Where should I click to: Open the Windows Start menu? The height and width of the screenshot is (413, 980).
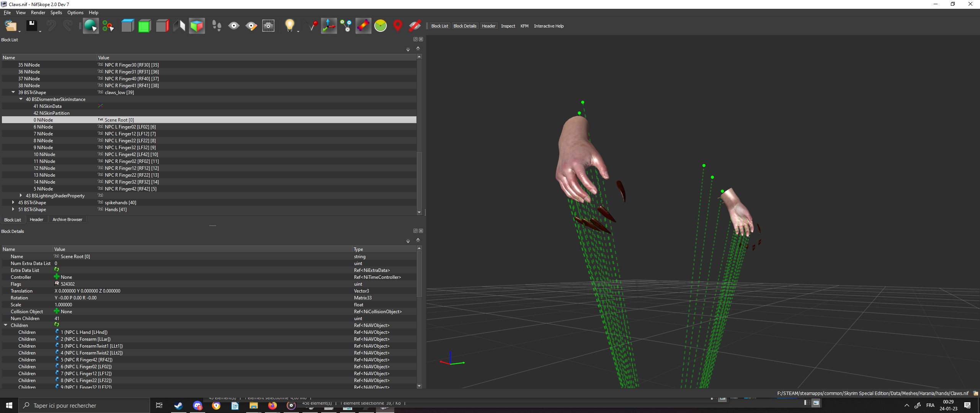pos(9,405)
